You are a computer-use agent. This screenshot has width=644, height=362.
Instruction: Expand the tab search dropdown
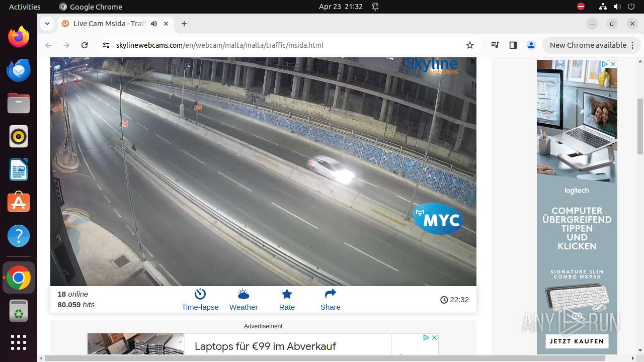pyautogui.click(x=47, y=24)
